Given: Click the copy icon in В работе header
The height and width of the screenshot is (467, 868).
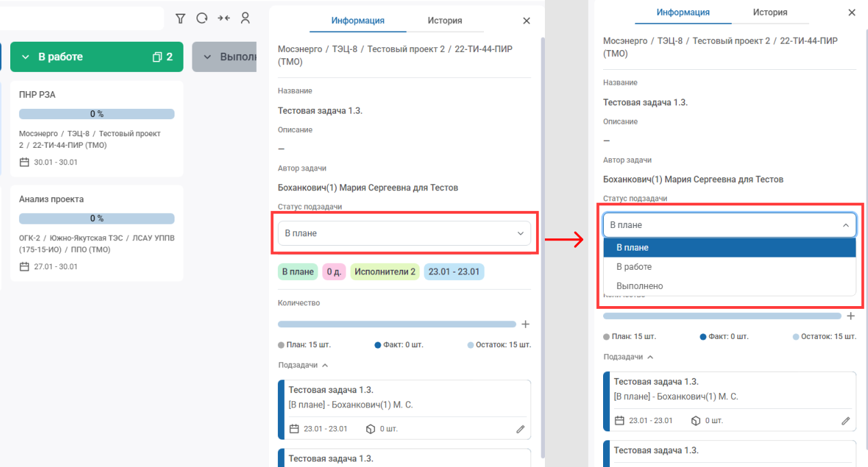Looking at the screenshot, I should 157,57.
